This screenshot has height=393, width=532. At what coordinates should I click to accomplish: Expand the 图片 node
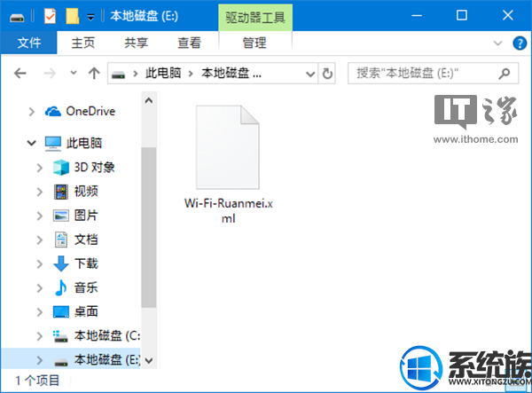pos(40,216)
